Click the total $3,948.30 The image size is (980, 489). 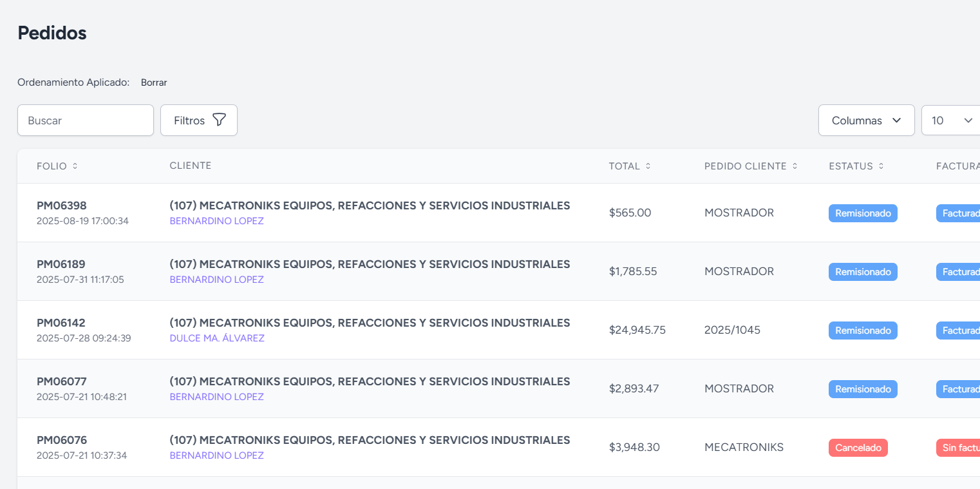pyautogui.click(x=634, y=447)
